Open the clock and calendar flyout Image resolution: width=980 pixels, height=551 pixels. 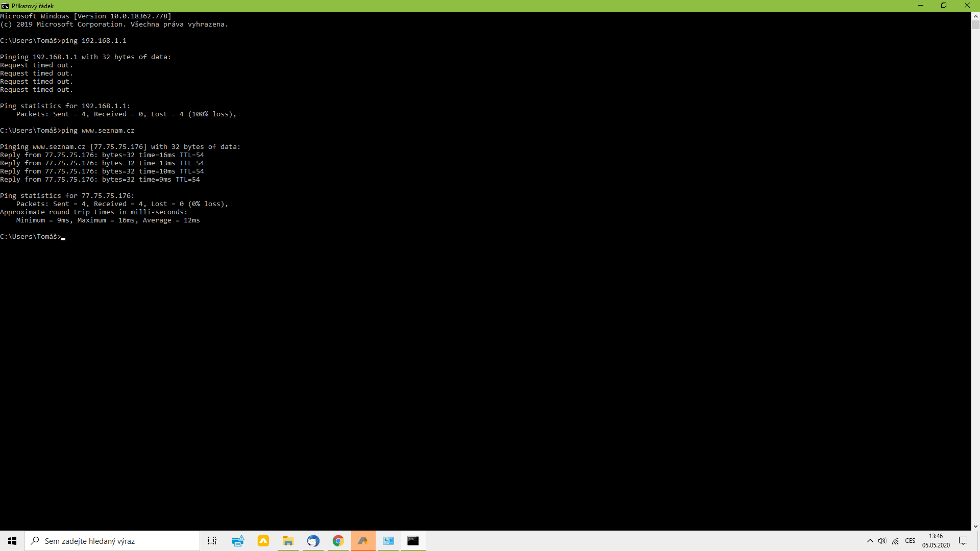(x=936, y=541)
